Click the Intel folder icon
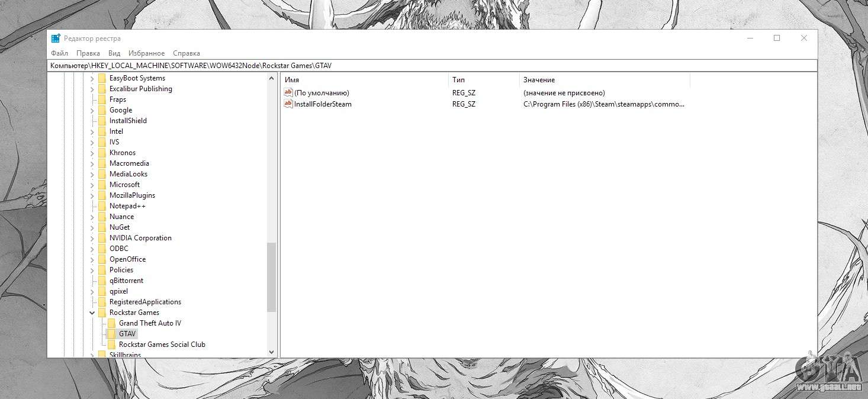This screenshot has width=868, height=399. click(x=102, y=131)
